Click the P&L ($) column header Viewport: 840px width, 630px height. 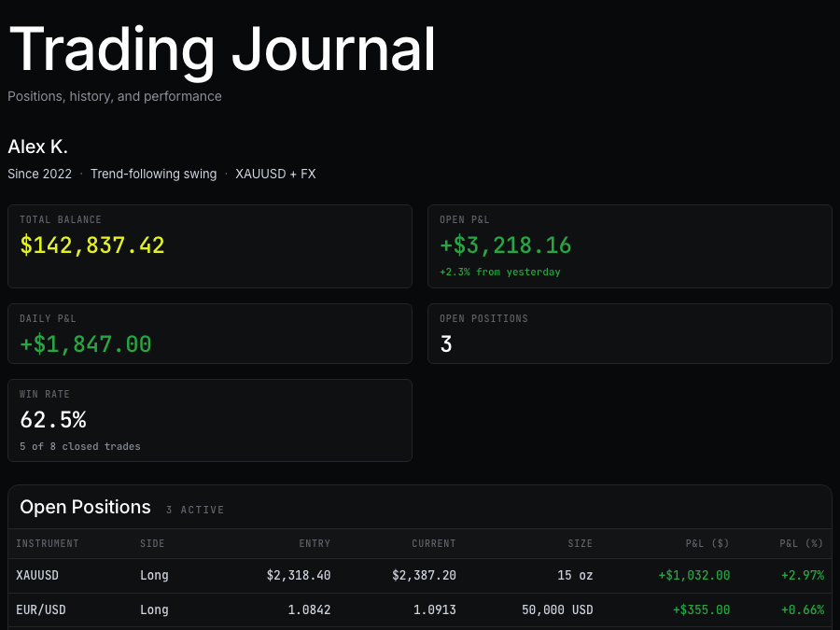pos(707,544)
